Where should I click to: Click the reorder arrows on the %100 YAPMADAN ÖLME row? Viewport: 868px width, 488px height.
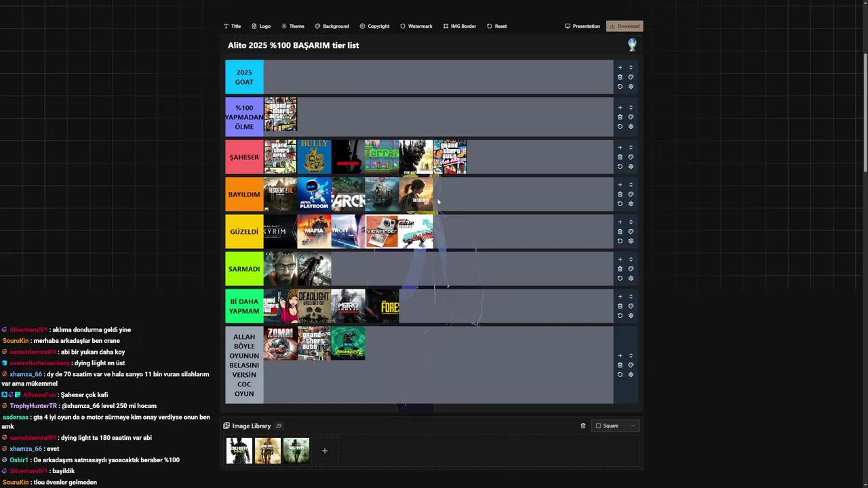pos(631,108)
